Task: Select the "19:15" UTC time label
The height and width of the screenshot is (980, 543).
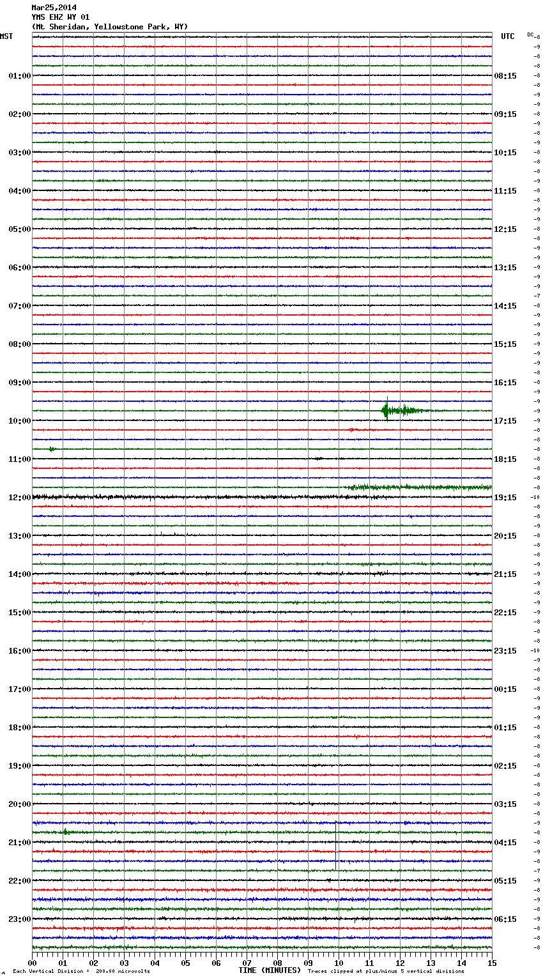Action: pos(505,498)
